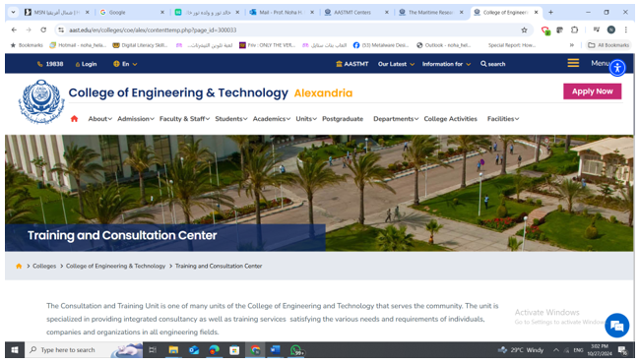The image size is (639, 364).
Task: Click the orange breadcrumb home icon
Action: pos(19,266)
